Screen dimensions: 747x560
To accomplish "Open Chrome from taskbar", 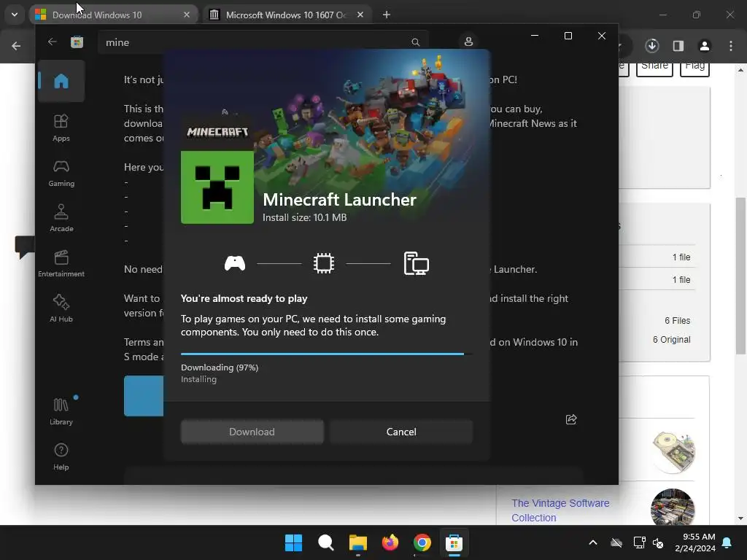I will point(422,542).
